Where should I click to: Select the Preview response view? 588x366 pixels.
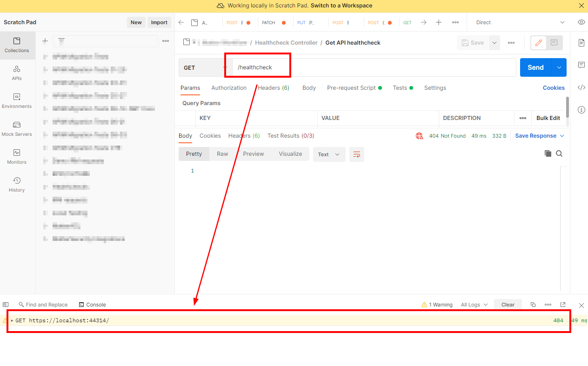pos(254,154)
